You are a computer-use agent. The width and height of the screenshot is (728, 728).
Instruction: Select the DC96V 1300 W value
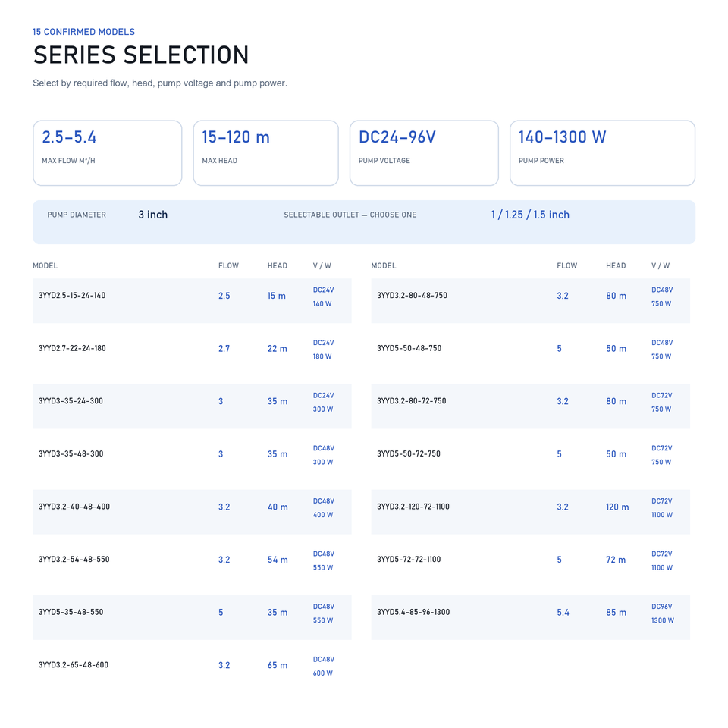pyautogui.click(x=663, y=613)
